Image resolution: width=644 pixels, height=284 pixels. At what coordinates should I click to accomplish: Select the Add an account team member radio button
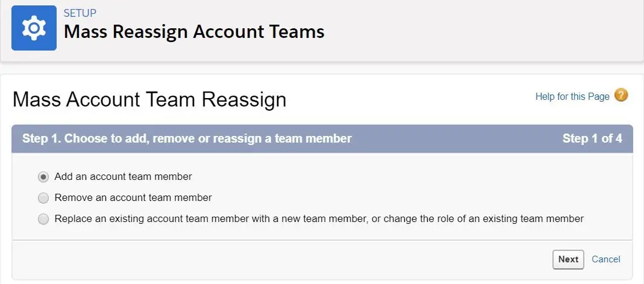pos(43,177)
